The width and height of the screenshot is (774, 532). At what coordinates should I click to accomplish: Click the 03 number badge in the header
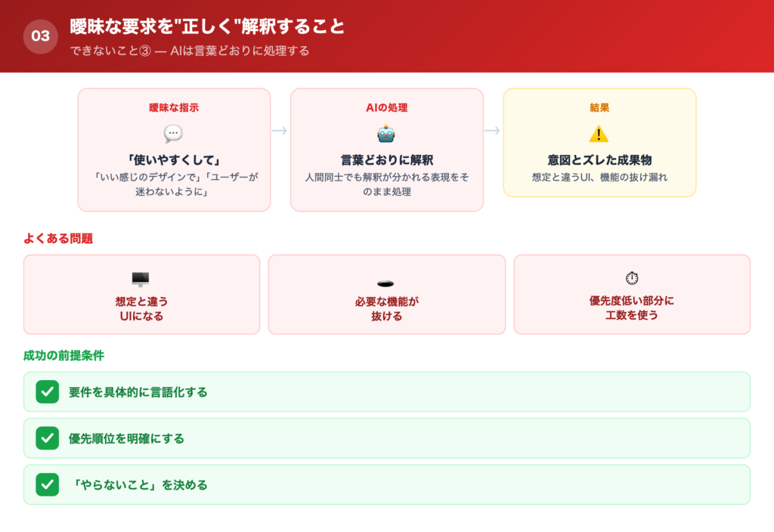39,33
